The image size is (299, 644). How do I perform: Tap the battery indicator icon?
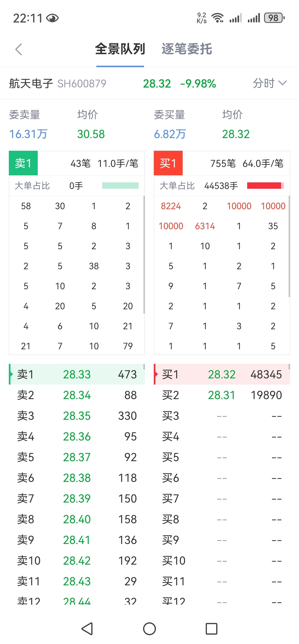274,18
